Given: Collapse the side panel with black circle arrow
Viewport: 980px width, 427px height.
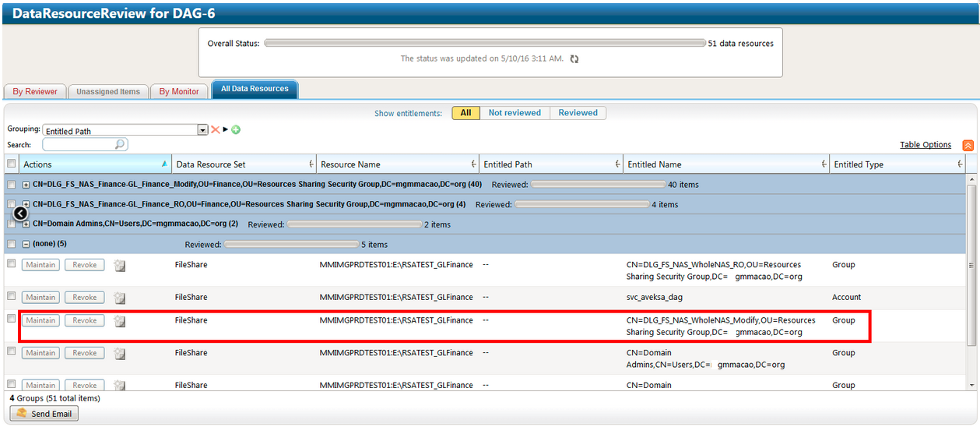Looking at the screenshot, I should pos(20,213).
